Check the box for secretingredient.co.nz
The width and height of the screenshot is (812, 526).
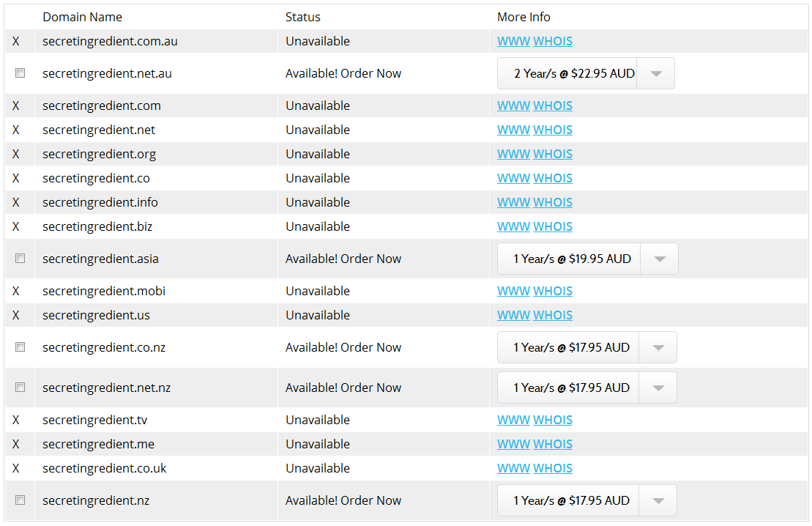pyautogui.click(x=21, y=347)
